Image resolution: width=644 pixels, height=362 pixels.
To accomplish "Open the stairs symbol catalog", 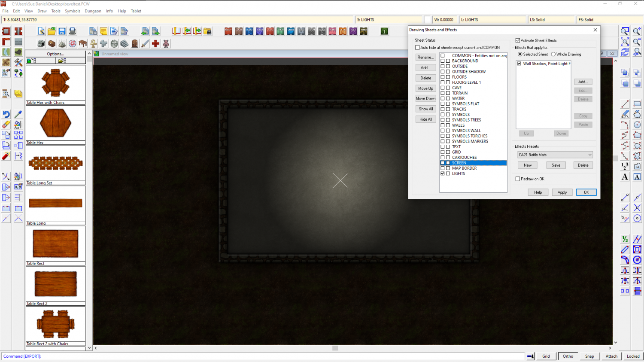I will tap(125, 43).
